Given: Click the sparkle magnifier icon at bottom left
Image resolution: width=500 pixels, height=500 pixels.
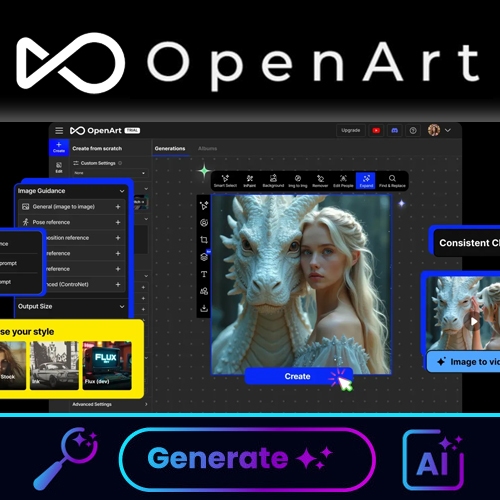Looking at the screenshot, I should [x=66, y=458].
